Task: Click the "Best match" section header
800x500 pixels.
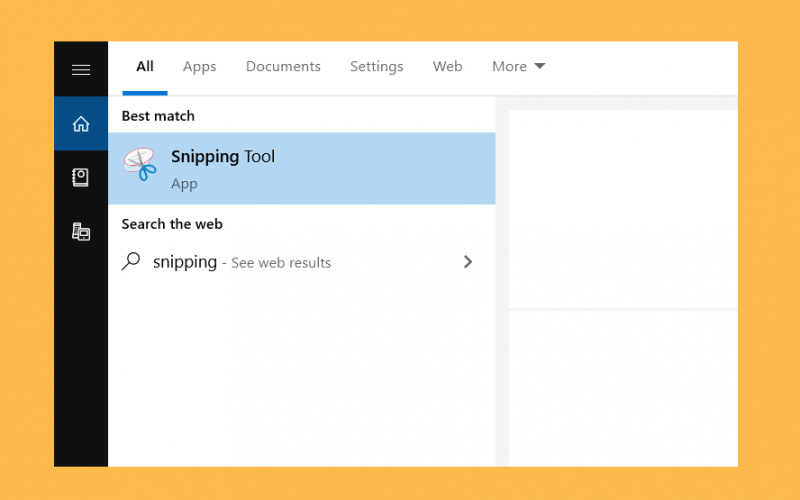Action: point(158,116)
